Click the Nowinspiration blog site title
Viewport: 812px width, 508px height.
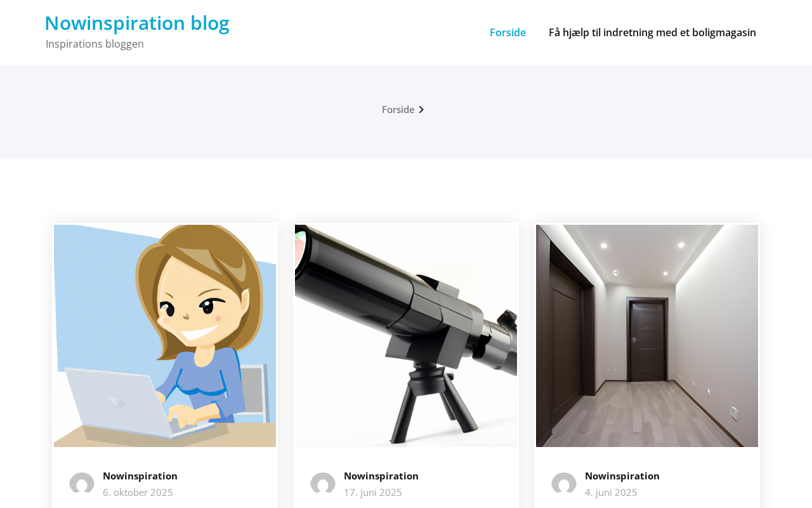pos(137,23)
